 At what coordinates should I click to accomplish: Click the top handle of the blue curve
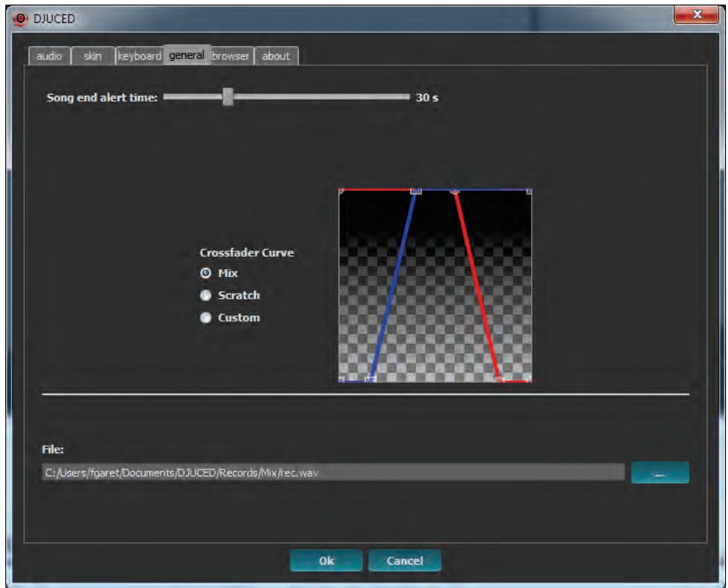(x=416, y=191)
